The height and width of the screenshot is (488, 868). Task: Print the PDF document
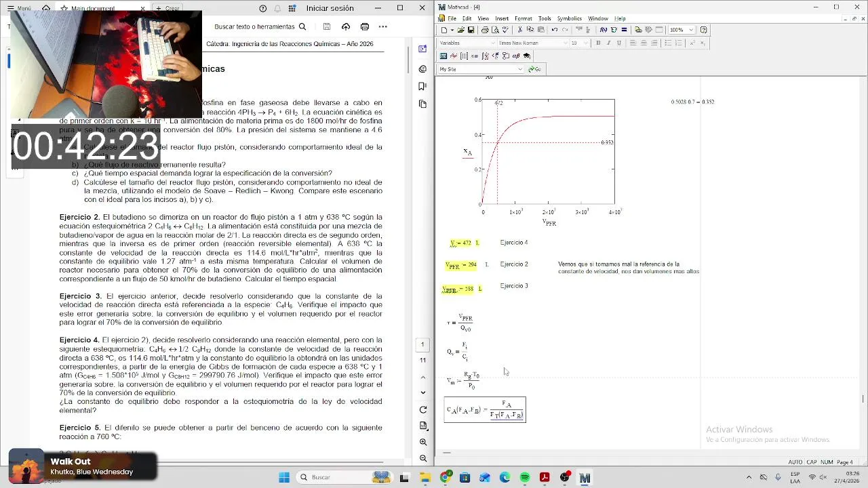pyautogui.click(x=365, y=26)
